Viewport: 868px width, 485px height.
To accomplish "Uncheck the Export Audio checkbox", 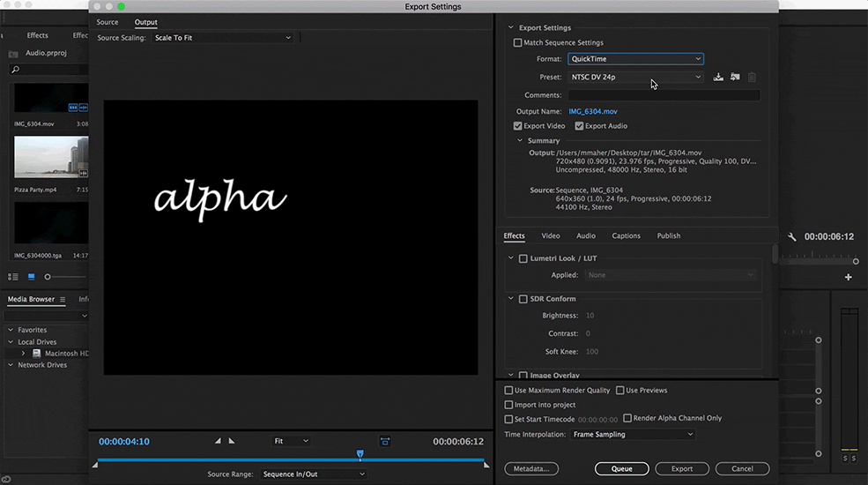I will (x=579, y=126).
